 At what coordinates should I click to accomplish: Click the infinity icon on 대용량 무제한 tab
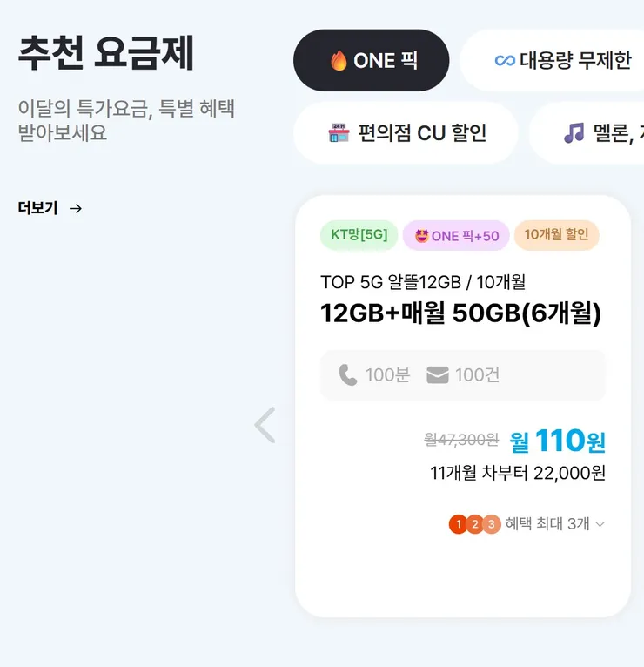pyautogui.click(x=505, y=61)
